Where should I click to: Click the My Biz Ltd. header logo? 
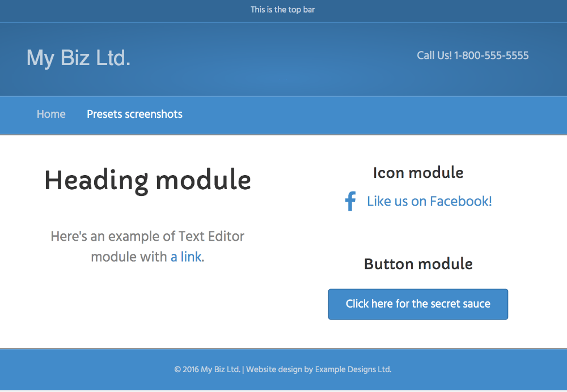pyautogui.click(x=79, y=57)
